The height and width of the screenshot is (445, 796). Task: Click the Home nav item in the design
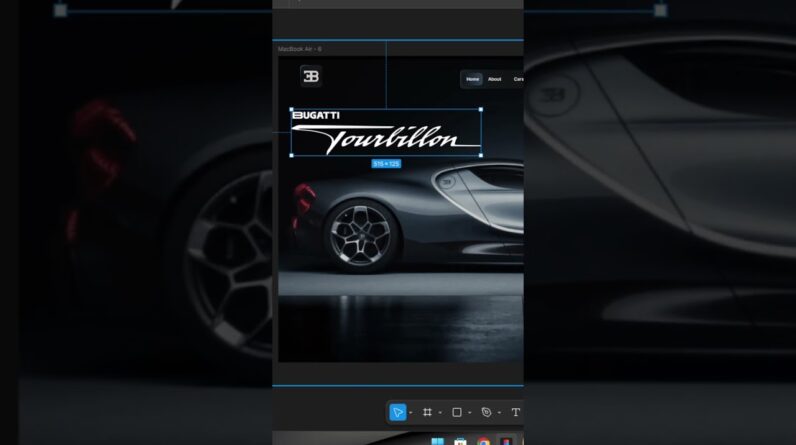coord(473,79)
